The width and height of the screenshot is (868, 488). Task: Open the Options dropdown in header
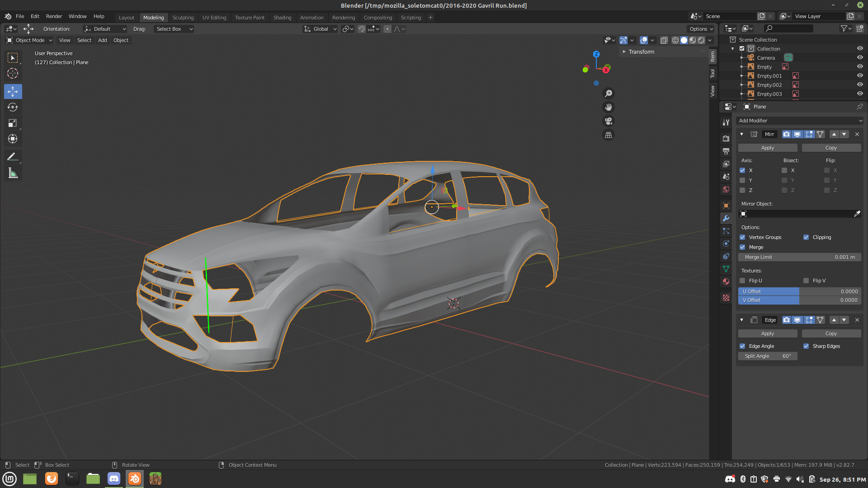pyautogui.click(x=701, y=29)
